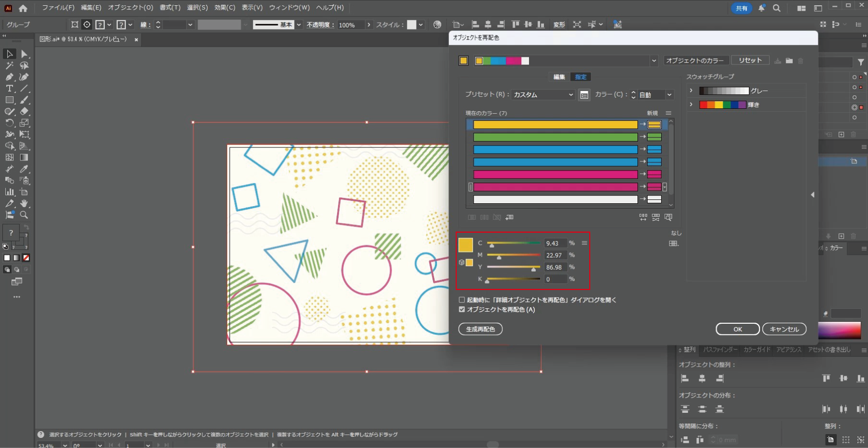Viewport: 868px width, 448px height.
Task: Expand the 輝き swatch group
Action: point(691,105)
